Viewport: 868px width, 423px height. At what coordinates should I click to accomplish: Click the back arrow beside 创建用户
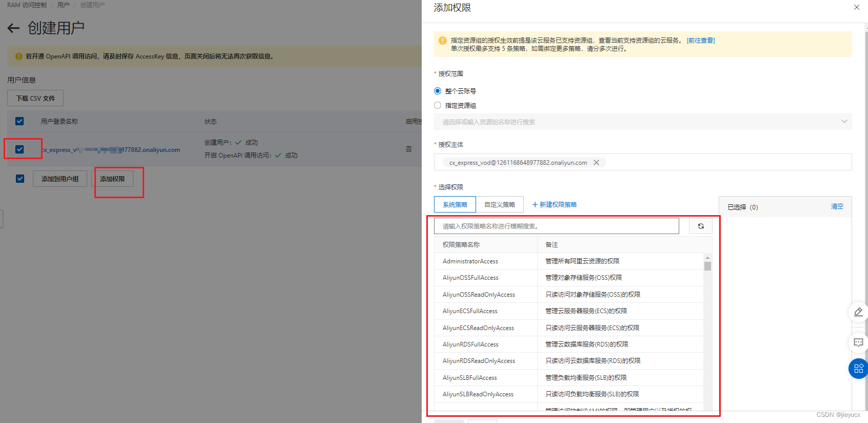click(x=13, y=28)
